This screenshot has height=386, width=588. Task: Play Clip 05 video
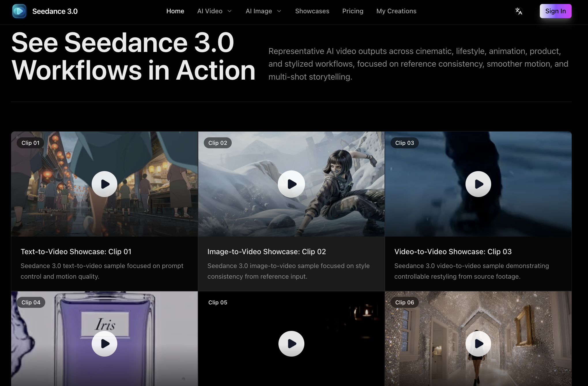[291, 344]
